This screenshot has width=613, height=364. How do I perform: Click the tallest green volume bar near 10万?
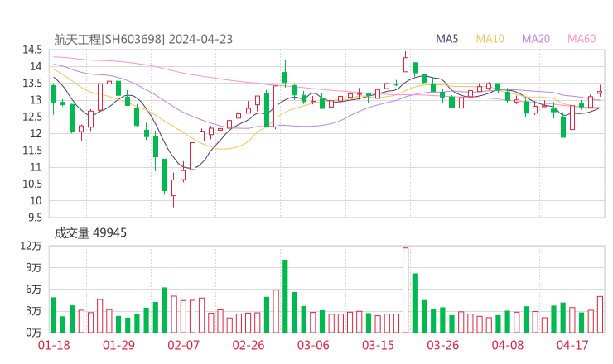click(285, 296)
